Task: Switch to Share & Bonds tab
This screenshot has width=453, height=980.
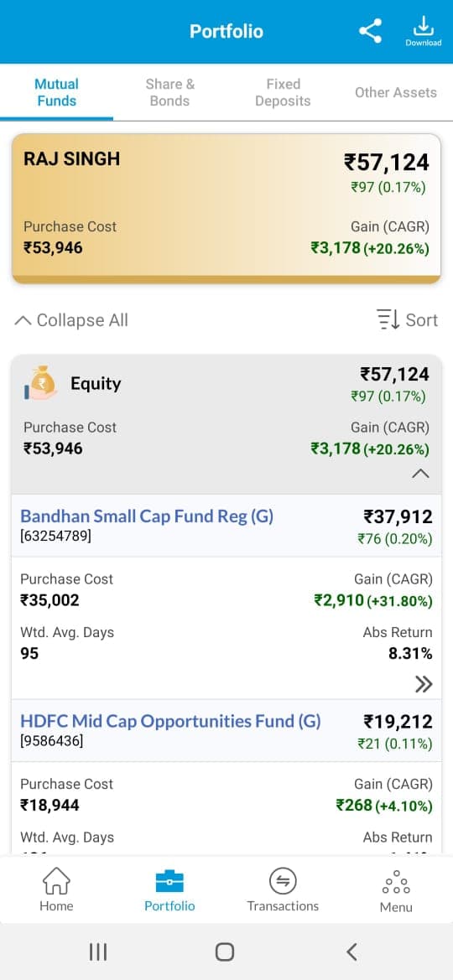Action: [169, 92]
